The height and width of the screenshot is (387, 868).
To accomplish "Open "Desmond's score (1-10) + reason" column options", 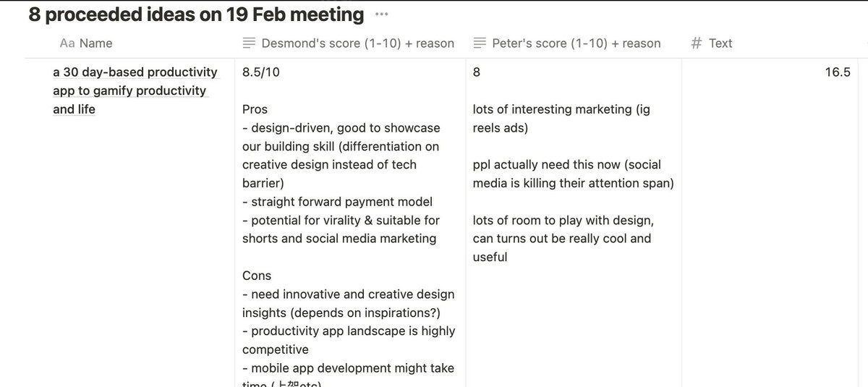I will (x=357, y=43).
